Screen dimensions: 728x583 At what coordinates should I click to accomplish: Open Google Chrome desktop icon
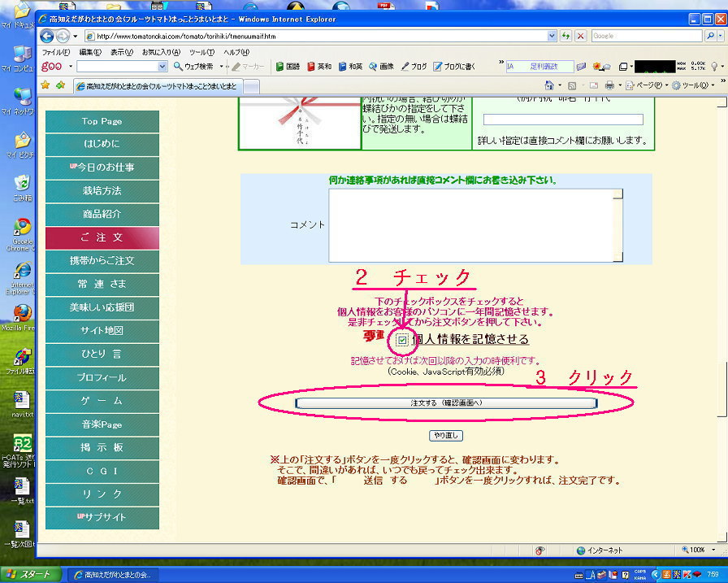[x=22, y=228]
